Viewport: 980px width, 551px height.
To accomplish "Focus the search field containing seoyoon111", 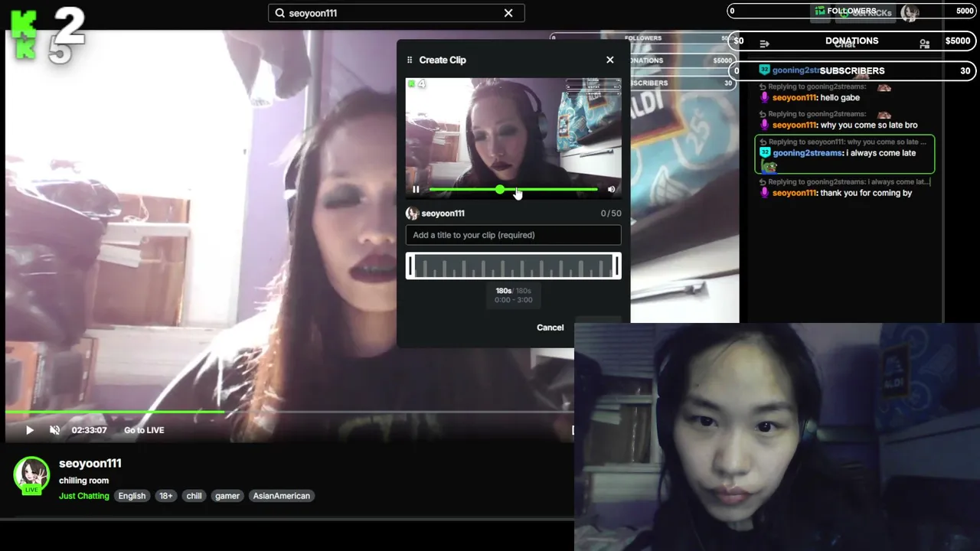I will (x=397, y=13).
